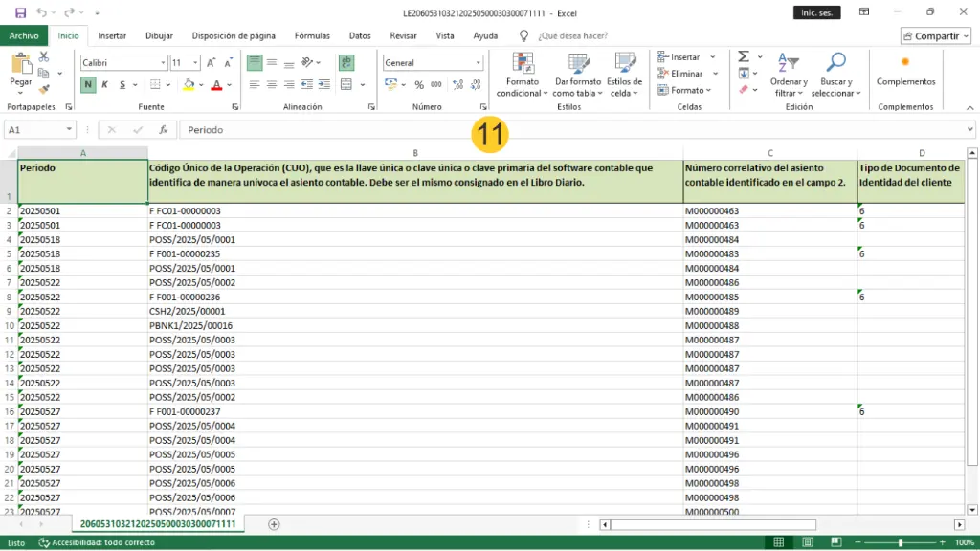Expand the General number format dropdown

pyautogui.click(x=479, y=63)
